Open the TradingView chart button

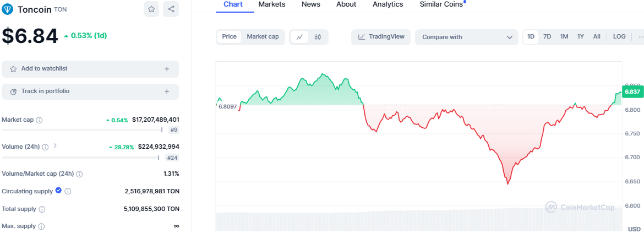pos(381,37)
